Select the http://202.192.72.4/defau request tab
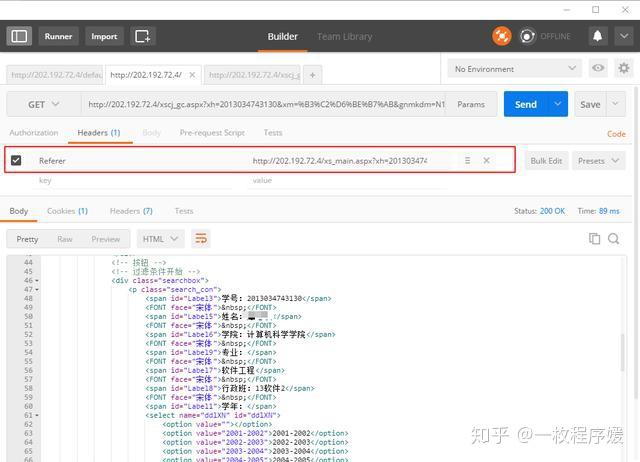Viewport: 640px width, 462px height. (x=56, y=75)
